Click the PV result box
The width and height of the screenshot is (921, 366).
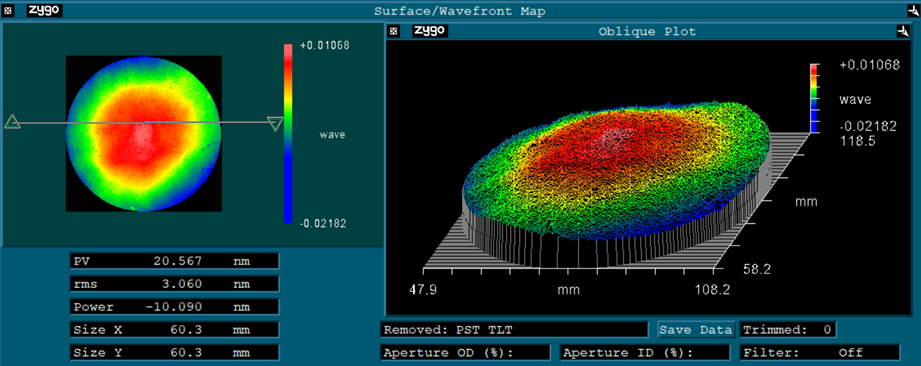[174, 261]
